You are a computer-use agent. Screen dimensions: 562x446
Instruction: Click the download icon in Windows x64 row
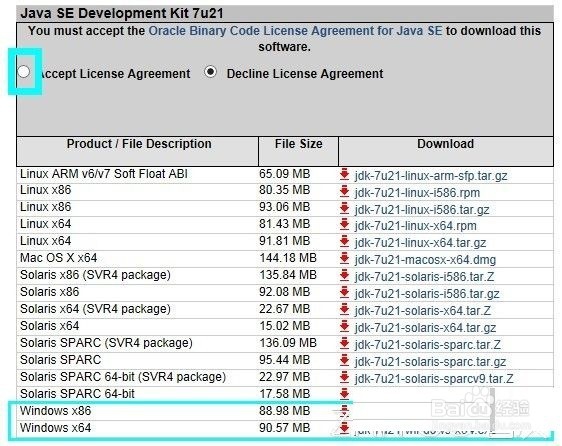point(344,428)
